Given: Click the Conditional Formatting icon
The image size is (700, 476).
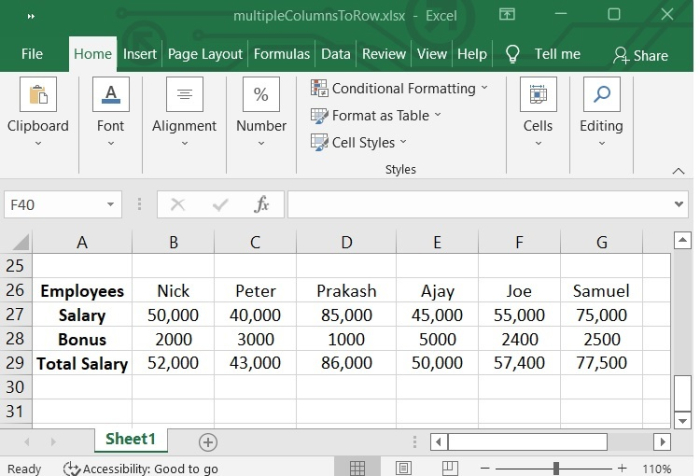Looking at the screenshot, I should point(319,88).
